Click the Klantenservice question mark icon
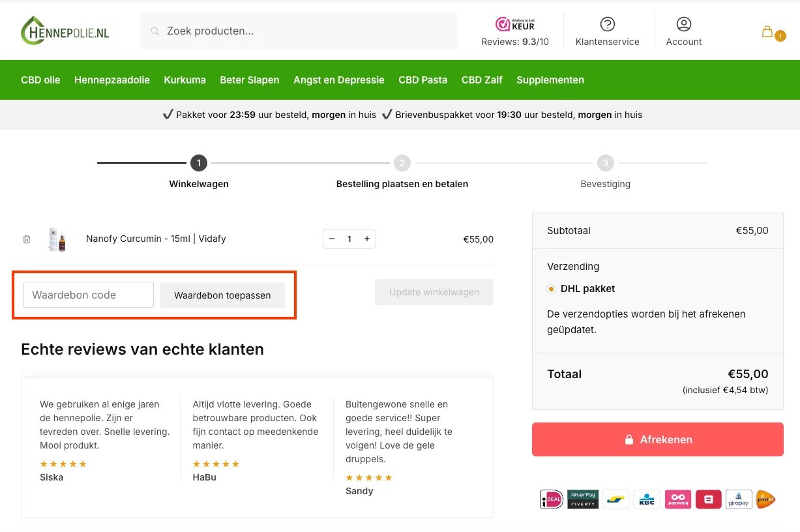Image resolution: width=800 pixels, height=532 pixels. pyautogui.click(x=607, y=22)
